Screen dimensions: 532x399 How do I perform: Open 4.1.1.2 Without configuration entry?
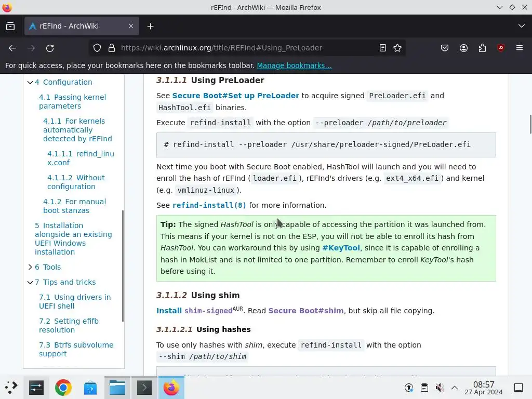(76, 182)
